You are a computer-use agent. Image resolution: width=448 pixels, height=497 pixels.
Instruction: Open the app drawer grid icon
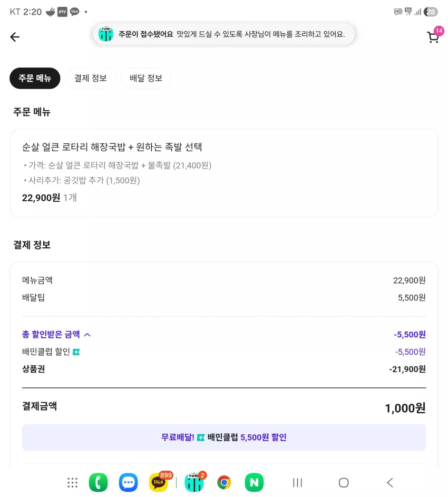(x=72, y=483)
